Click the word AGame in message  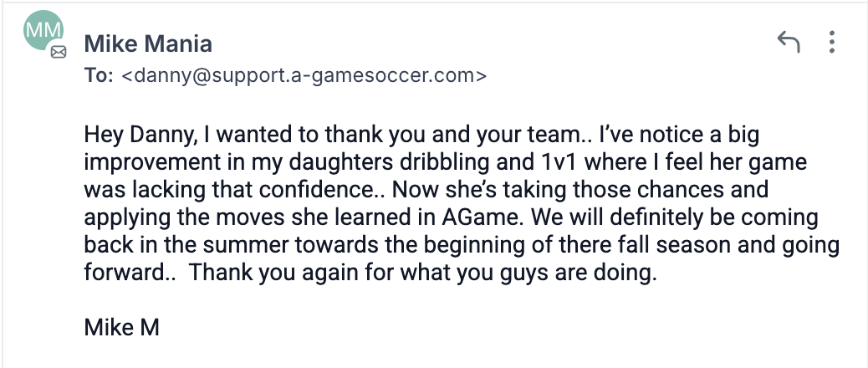(483, 217)
